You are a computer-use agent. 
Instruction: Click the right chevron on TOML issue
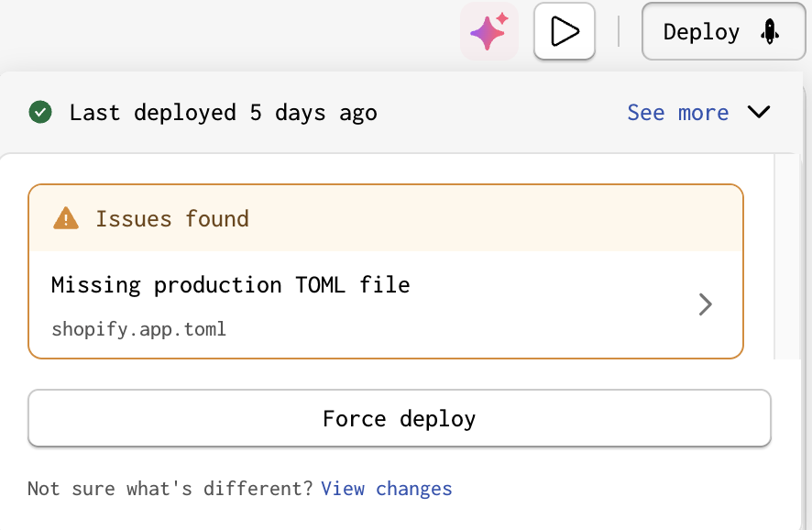pos(705,304)
